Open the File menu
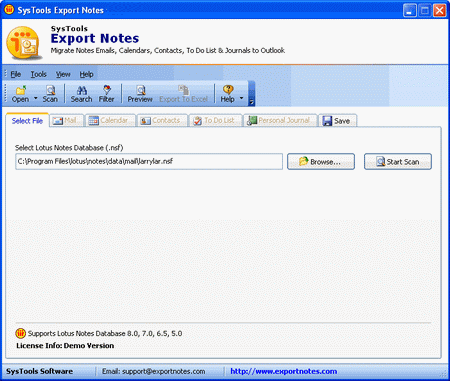The image size is (450, 381). 16,74
